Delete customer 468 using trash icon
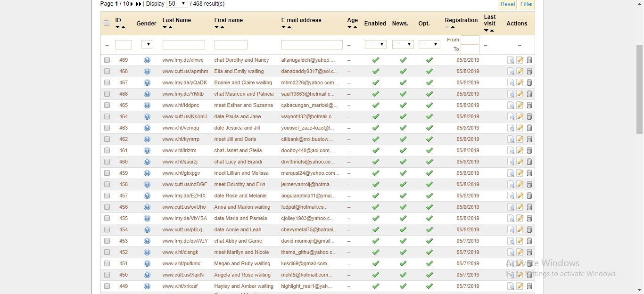The height and width of the screenshot is (294, 644). 529,71
